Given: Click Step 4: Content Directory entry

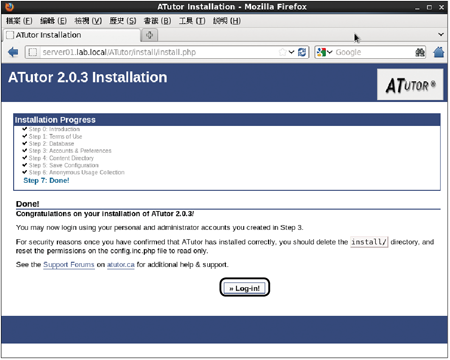Looking at the screenshot, I should click(x=61, y=158).
